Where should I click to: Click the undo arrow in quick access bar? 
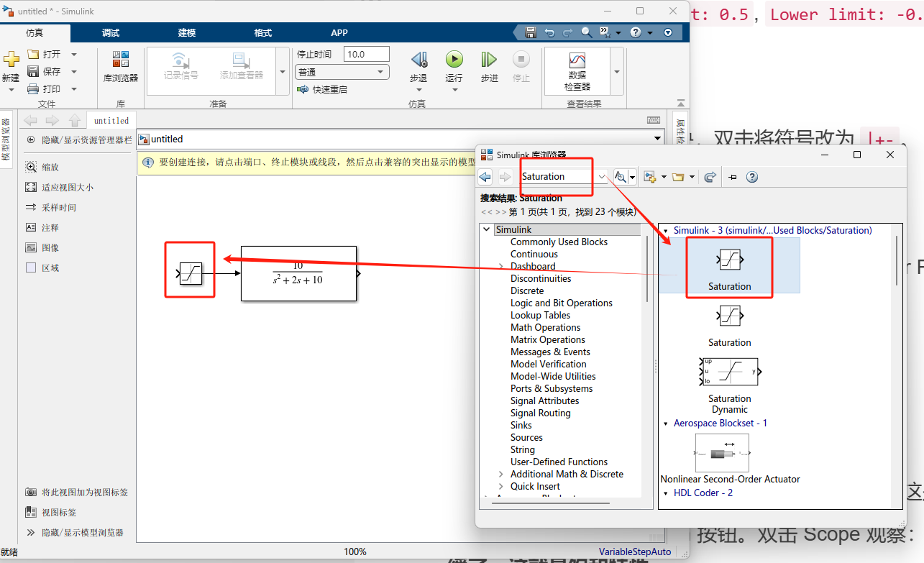point(549,32)
